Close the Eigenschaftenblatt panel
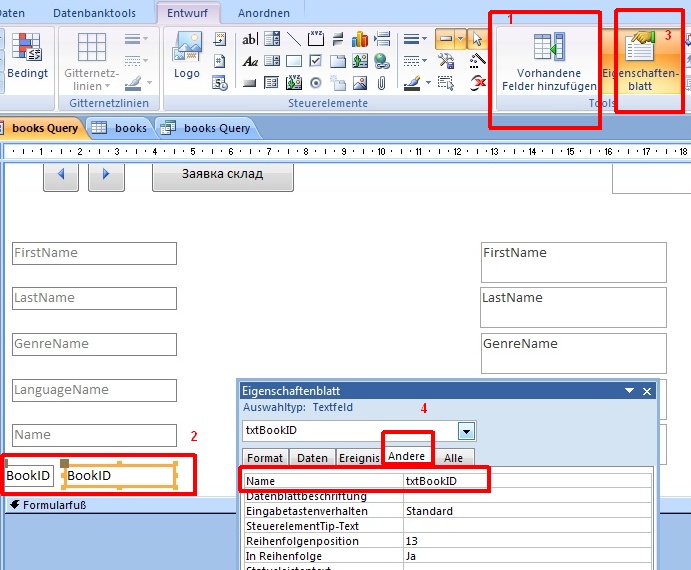This screenshot has width=691, height=570. (647, 391)
